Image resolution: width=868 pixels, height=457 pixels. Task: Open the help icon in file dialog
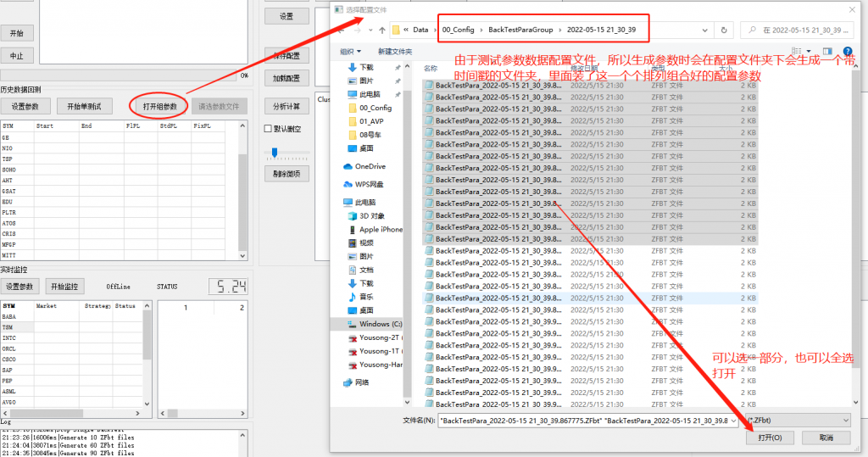tap(847, 52)
